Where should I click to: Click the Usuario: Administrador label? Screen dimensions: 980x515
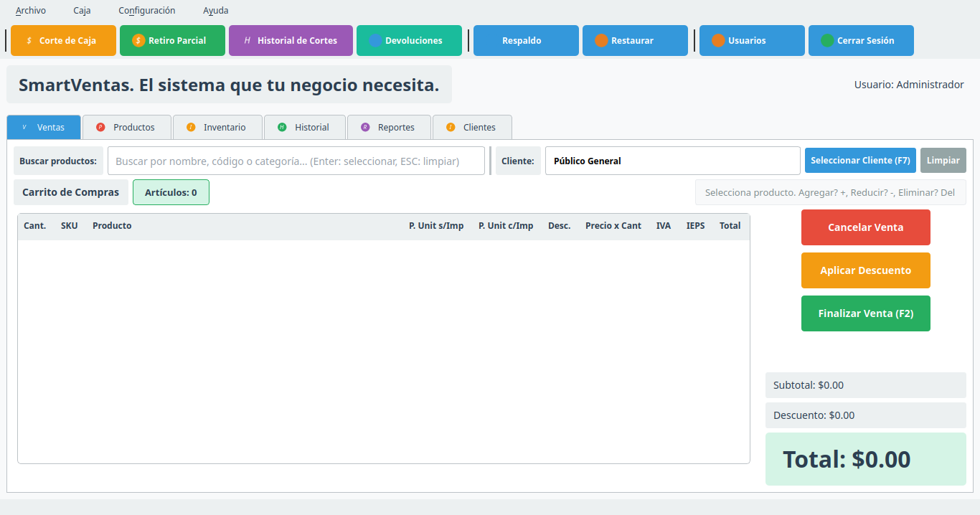click(x=909, y=85)
